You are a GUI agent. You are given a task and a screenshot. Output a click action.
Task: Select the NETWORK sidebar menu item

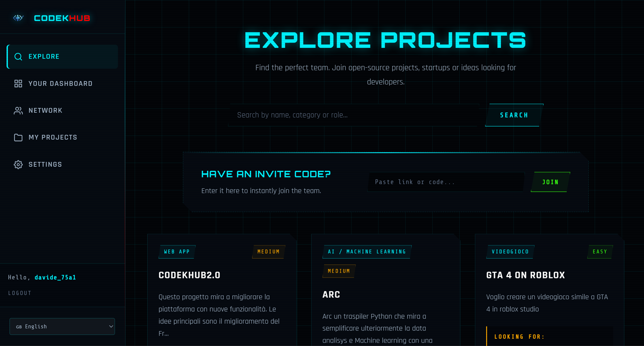tap(45, 110)
